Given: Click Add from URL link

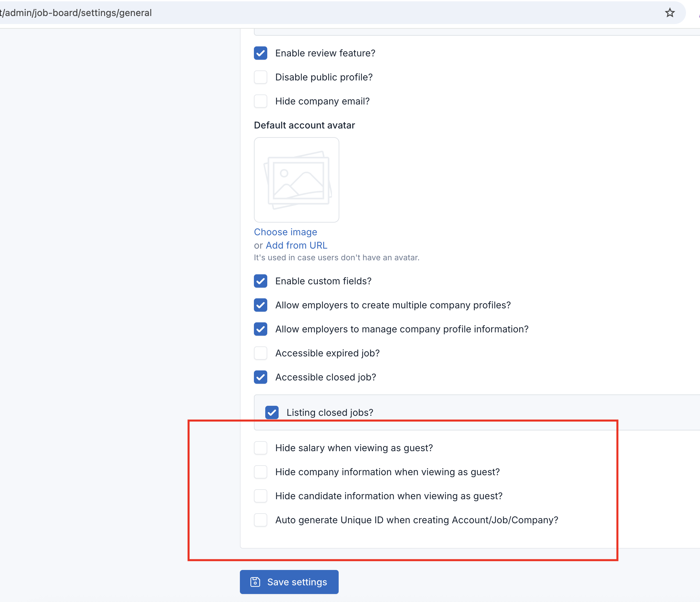Looking at the screenshot, I should click(296, 245).
